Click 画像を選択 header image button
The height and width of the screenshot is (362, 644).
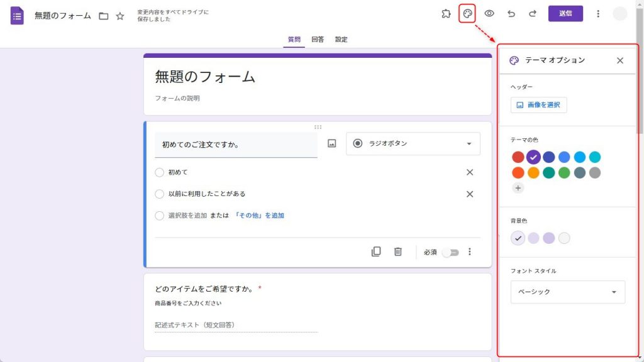point(538,105)
